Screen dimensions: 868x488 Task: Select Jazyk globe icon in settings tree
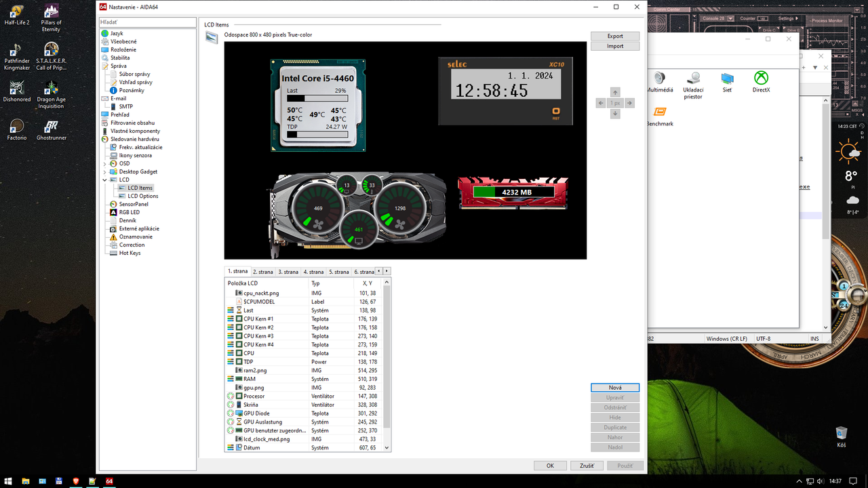pyautogui.click(x=104, y=33)
